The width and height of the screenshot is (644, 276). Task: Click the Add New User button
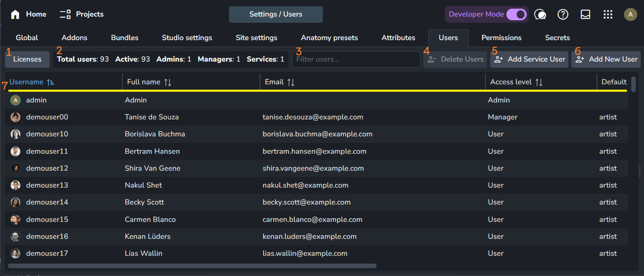[606, 59]
